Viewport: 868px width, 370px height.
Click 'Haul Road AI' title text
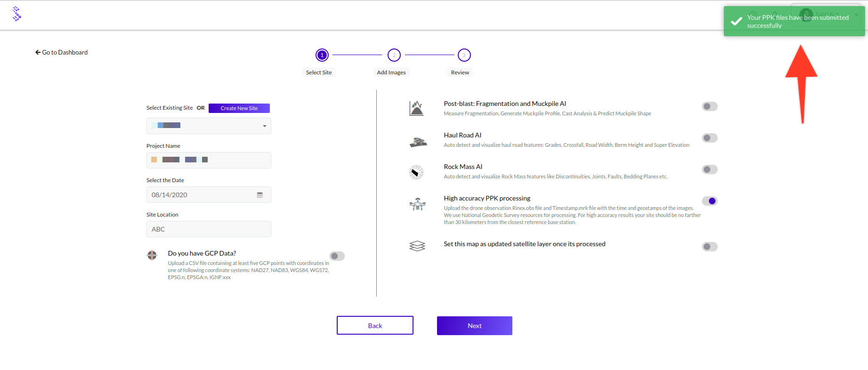pos(462,135)
